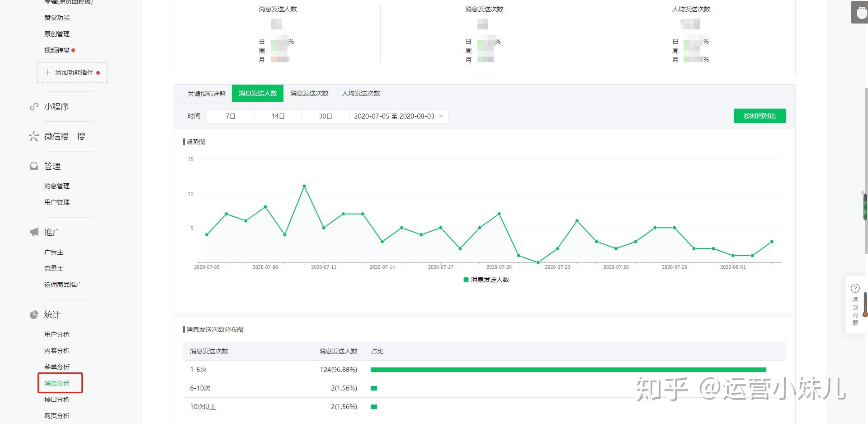The height and width of the screenshot is (424, 868).
Task: Click the floating widget icon at top right
Action: [x=860, y=12]
